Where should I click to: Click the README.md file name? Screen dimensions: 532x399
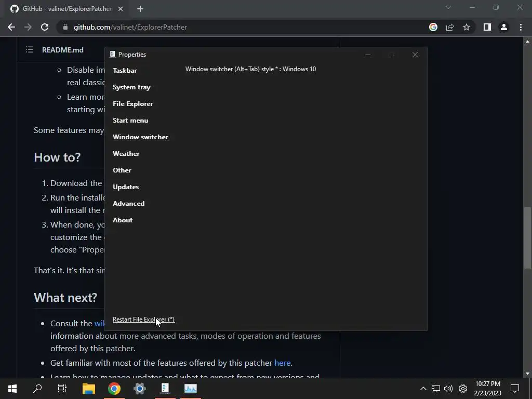pos(63,50)
